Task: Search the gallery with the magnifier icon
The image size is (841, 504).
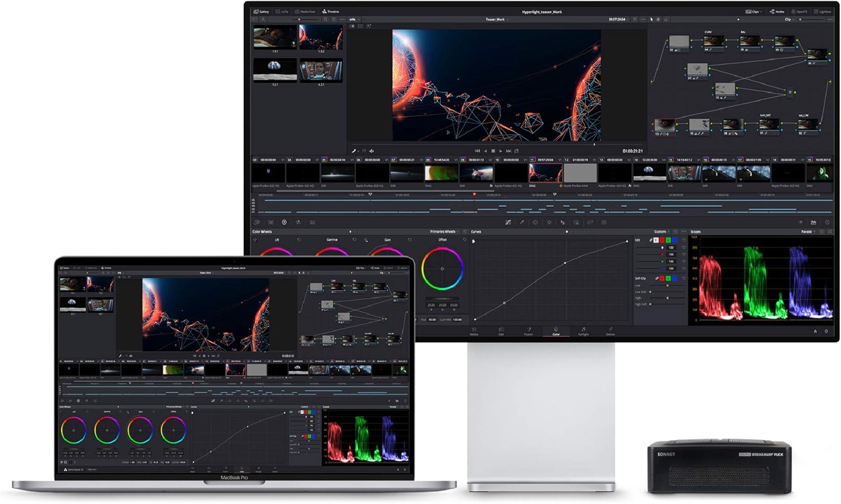Action: click(x=326, y=20)
